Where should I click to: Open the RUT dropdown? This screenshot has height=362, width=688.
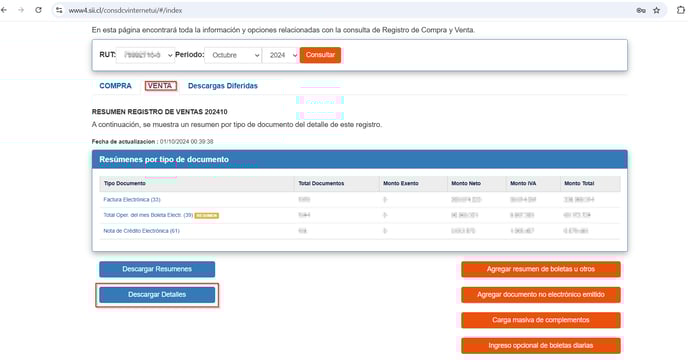point(145,55)
